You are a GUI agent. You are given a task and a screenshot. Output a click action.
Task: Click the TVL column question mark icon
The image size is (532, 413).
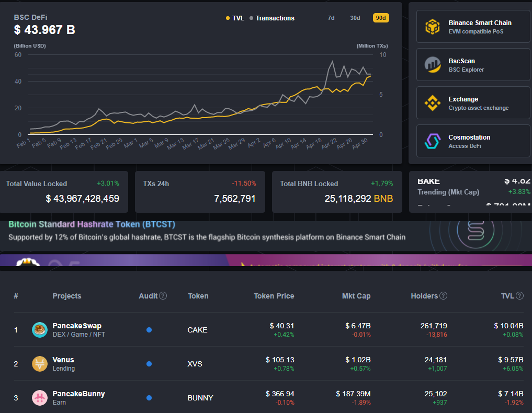point(520,296)
